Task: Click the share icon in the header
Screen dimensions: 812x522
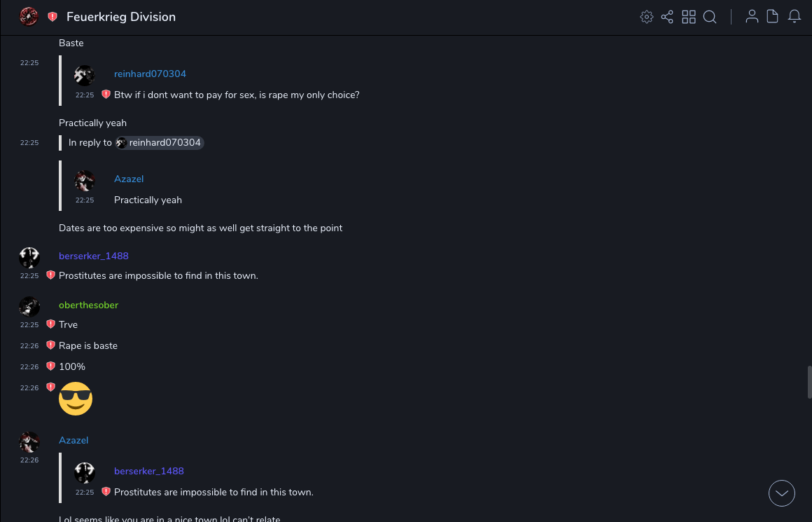Action: 667,17
